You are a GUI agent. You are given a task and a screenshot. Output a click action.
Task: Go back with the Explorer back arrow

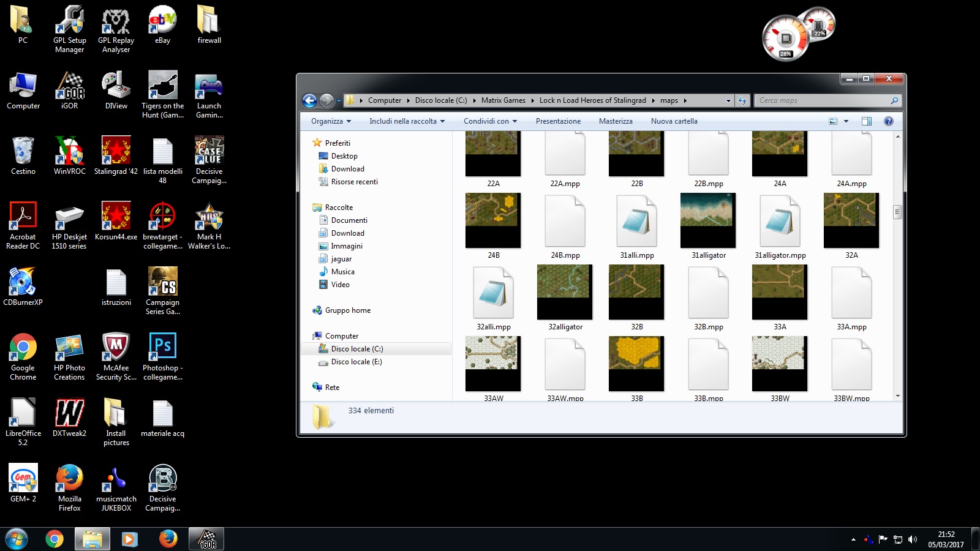310,100
